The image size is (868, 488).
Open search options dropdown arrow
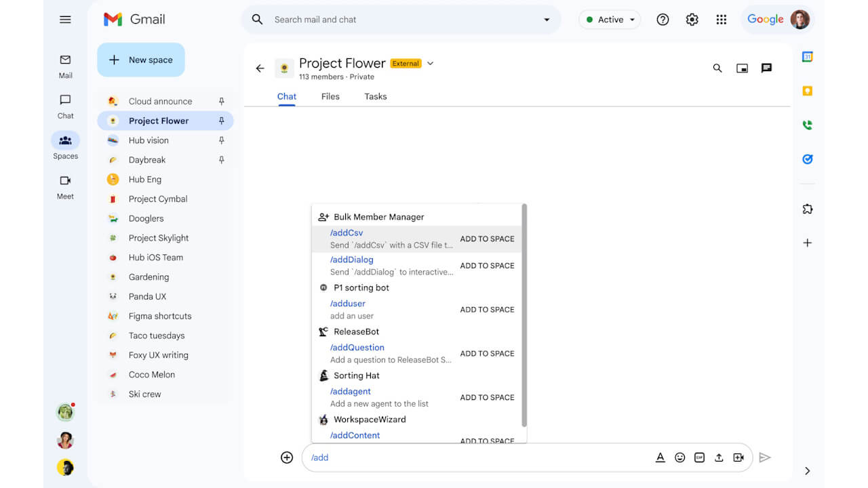pyautogui.click(x=547, y=20)
